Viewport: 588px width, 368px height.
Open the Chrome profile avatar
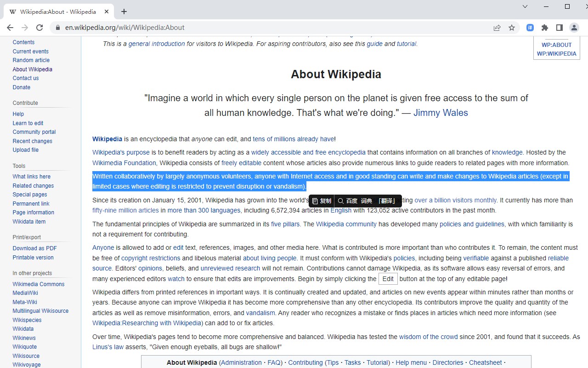(x=574, y=28)
